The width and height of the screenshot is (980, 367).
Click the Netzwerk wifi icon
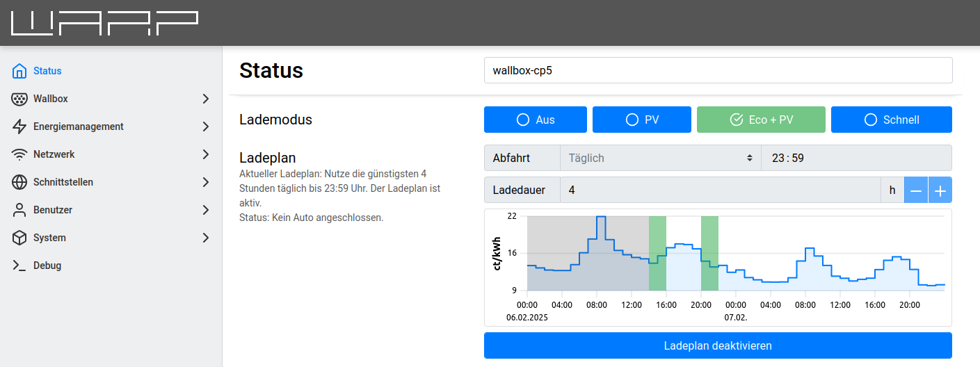coord(19,154)
